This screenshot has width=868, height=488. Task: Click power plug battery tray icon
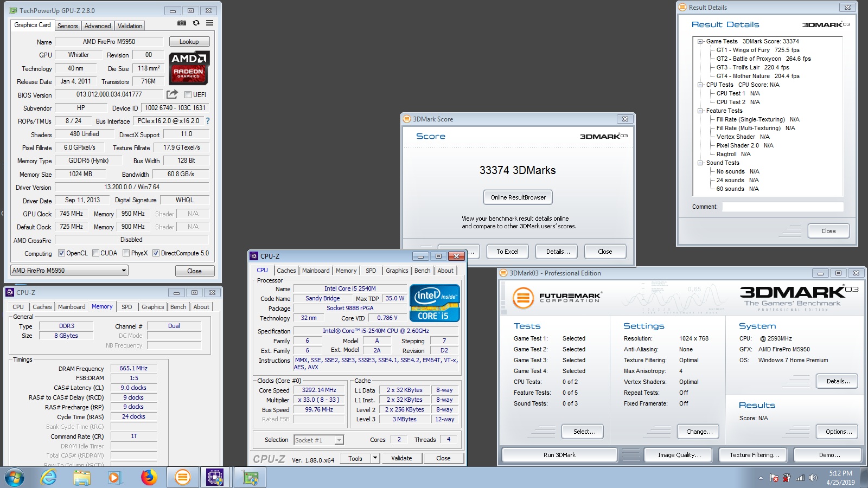[x=787, y=478]
